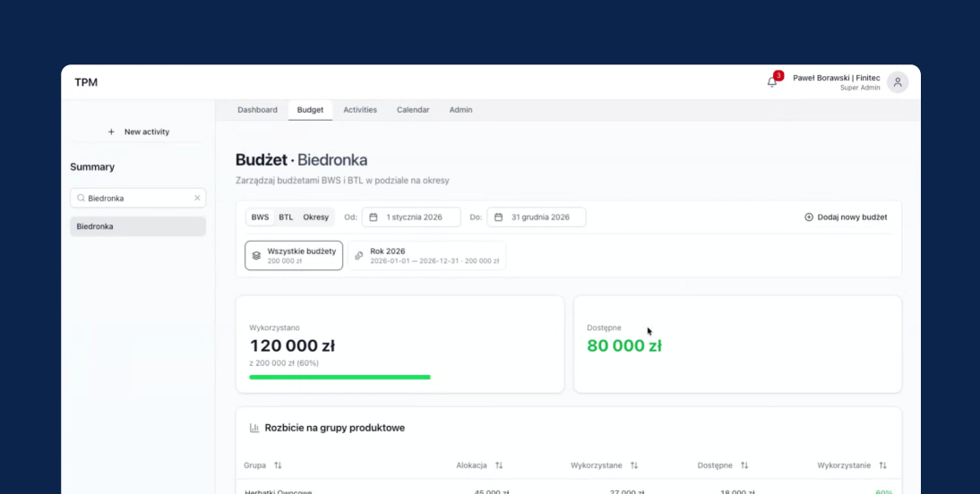This screenshot has width=980, height=494.
Task: Sort the Wykorzystane column
Action: [x=634, y=465]
